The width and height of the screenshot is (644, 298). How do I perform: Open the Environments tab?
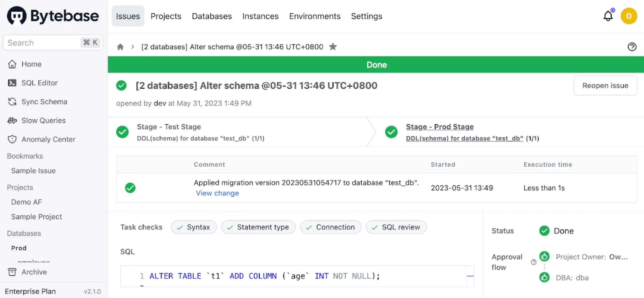coord(315,16)
